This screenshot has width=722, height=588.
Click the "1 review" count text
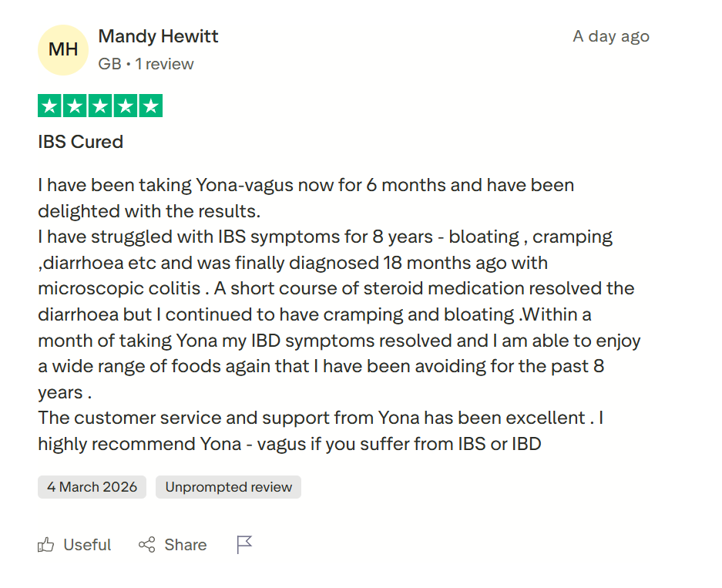pos(164,64)
